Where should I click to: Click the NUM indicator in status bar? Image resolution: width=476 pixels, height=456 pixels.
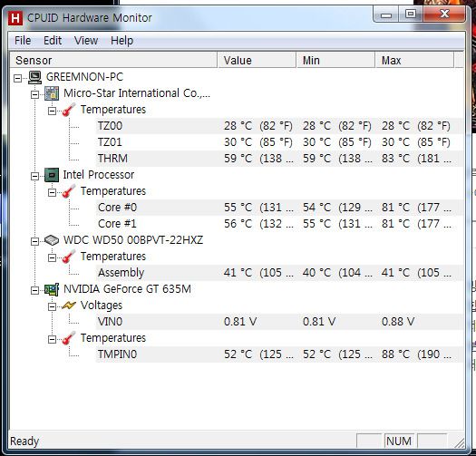click(399, 441)
